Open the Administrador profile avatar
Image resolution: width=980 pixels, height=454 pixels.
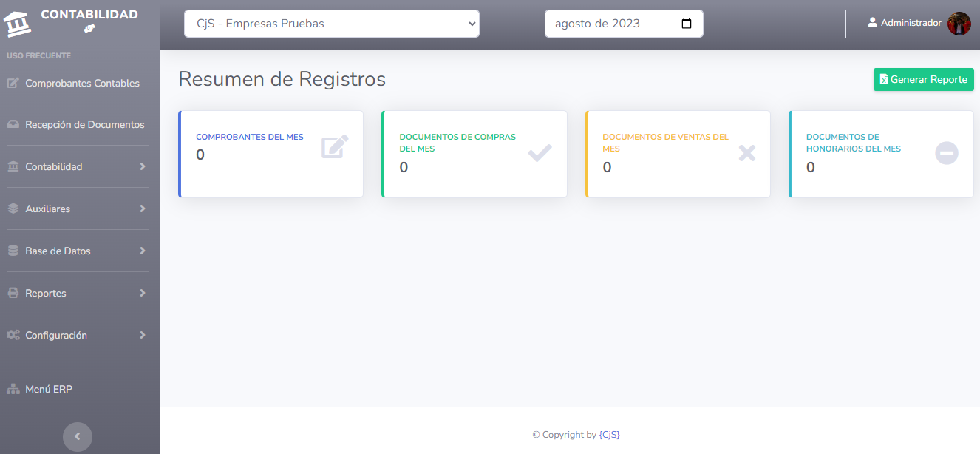pos(959,24)
